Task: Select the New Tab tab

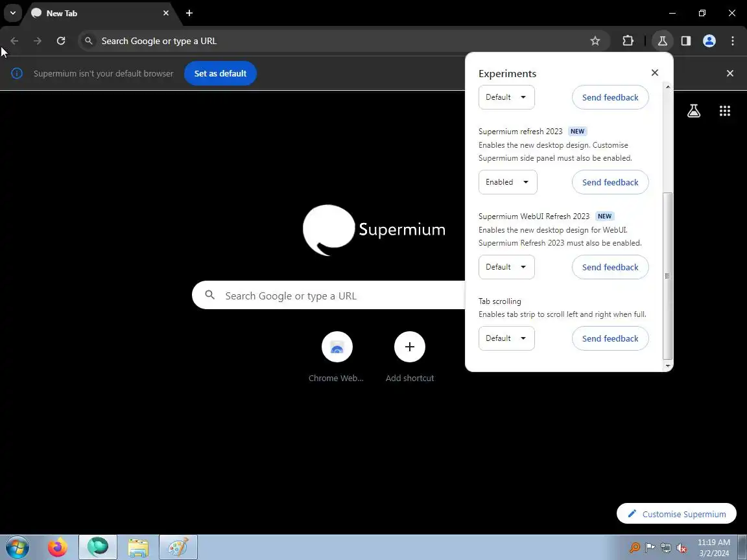Action: [x=99, y=14]
